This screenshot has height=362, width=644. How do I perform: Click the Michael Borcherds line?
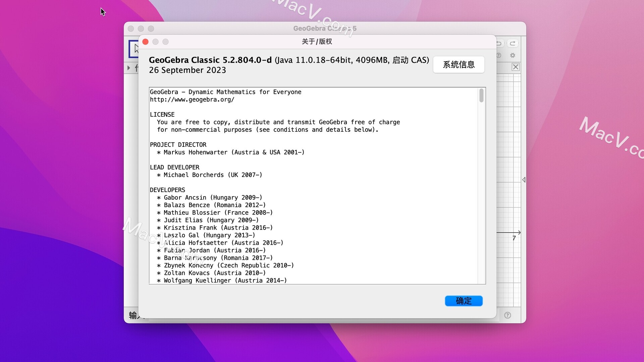coord(209,175)
